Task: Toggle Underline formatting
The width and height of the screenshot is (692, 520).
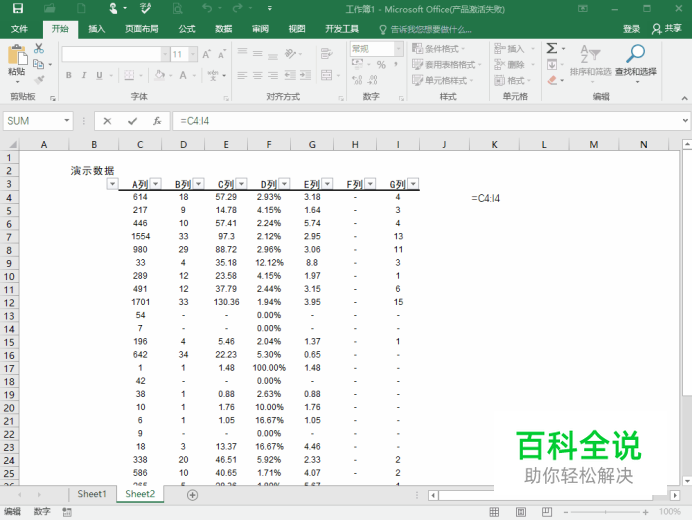Action: pos(99,75)
